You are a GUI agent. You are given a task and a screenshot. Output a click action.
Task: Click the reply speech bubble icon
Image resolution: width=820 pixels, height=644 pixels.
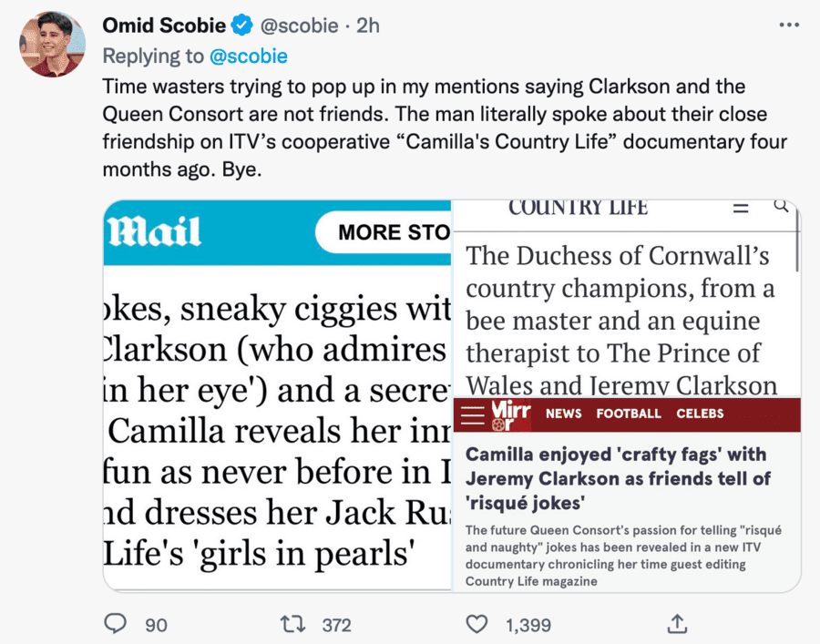(115, 624)
